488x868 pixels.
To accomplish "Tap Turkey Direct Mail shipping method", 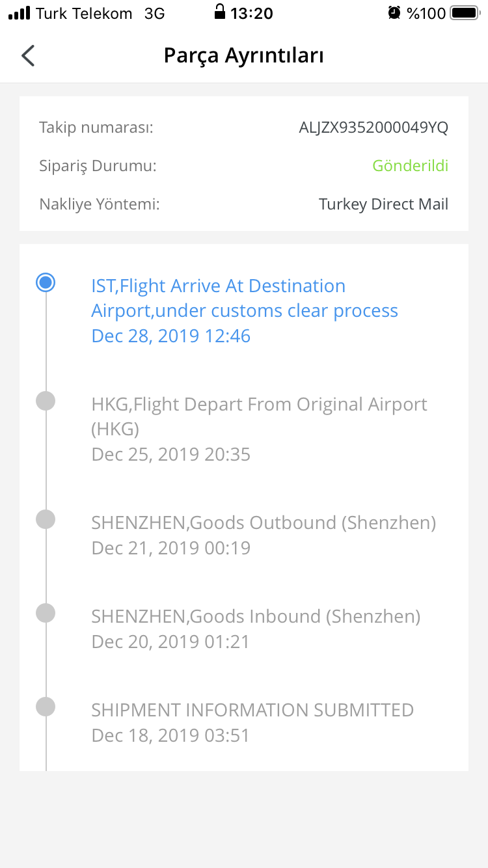I will coord(384,204).
